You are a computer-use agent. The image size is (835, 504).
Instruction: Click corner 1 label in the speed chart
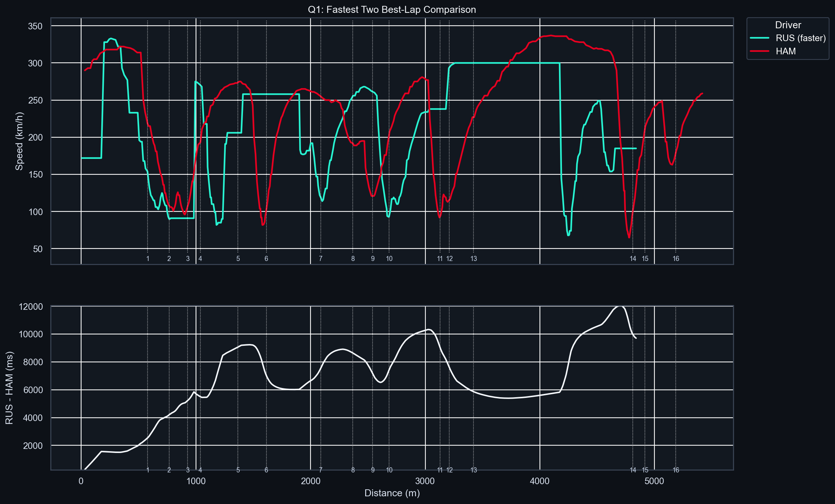pos(148,258)
